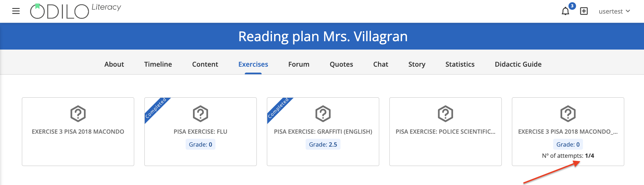644x185 pixels.
Task: Click question icon of exercise with attempts 1/4
Action: [x=568, y=113]
